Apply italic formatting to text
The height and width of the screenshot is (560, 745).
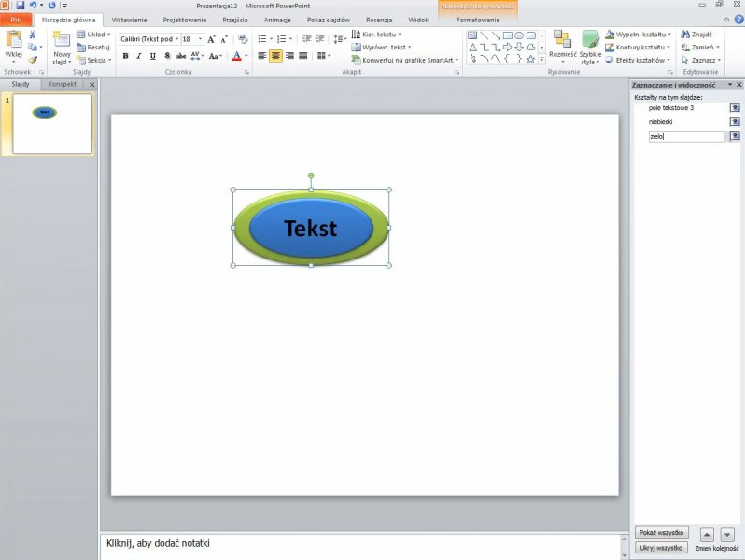[138, 56]
